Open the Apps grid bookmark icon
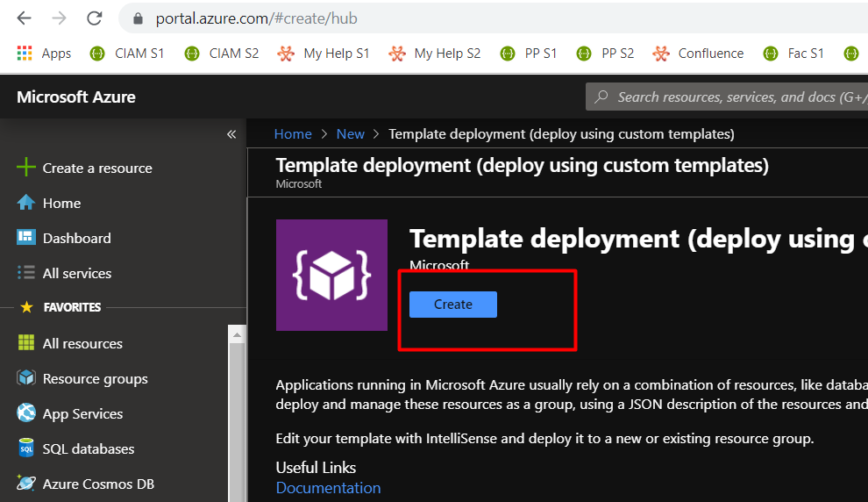 point(25,54)
